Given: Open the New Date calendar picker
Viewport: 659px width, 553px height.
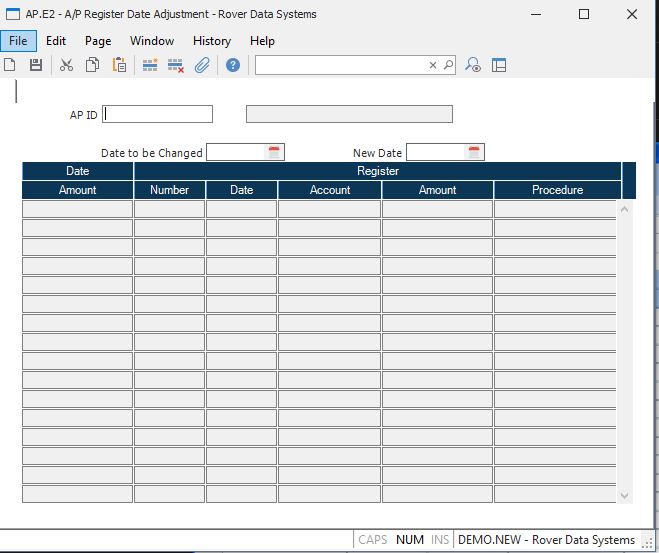Looking at the screenshot, I should [x=475, y=153].
